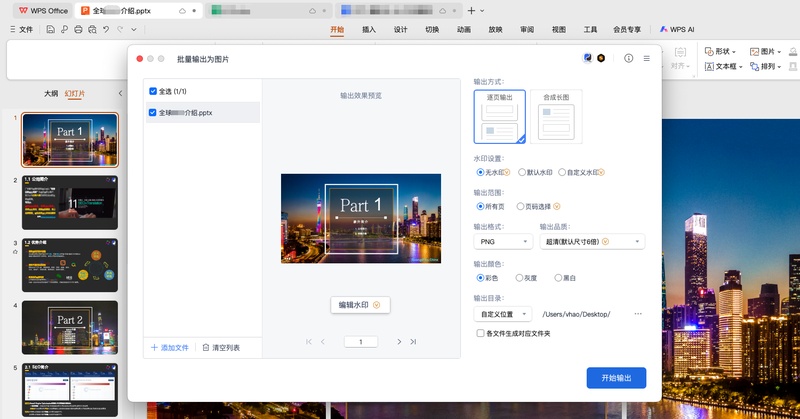Select the 默认水印 radio button

(521, 172)
